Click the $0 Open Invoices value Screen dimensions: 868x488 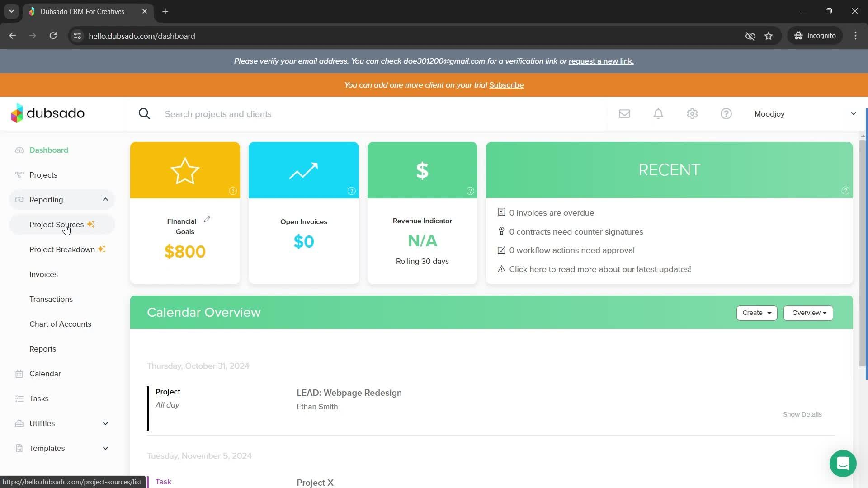(x=303, y=242)
